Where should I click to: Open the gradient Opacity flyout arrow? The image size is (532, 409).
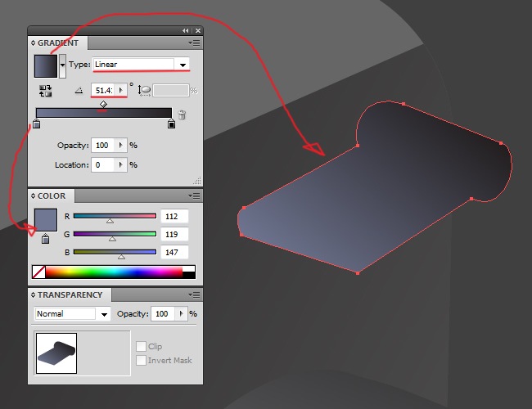click(121, 145)
